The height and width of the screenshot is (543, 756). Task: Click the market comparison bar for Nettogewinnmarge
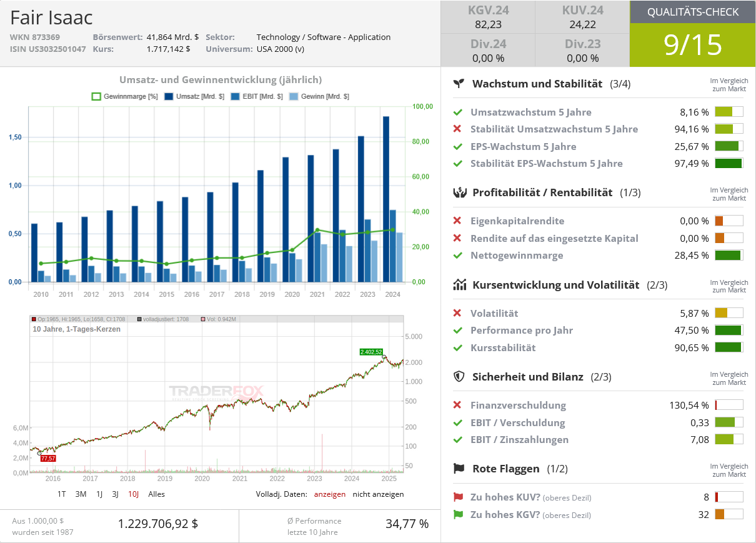[x=729, y=255]
